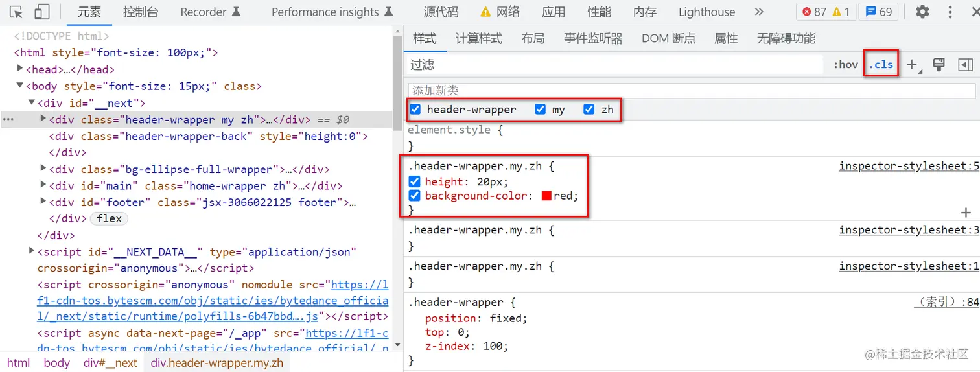Select body in the breadcrumb bar
980x372 pixels.
tap(56, 363)
